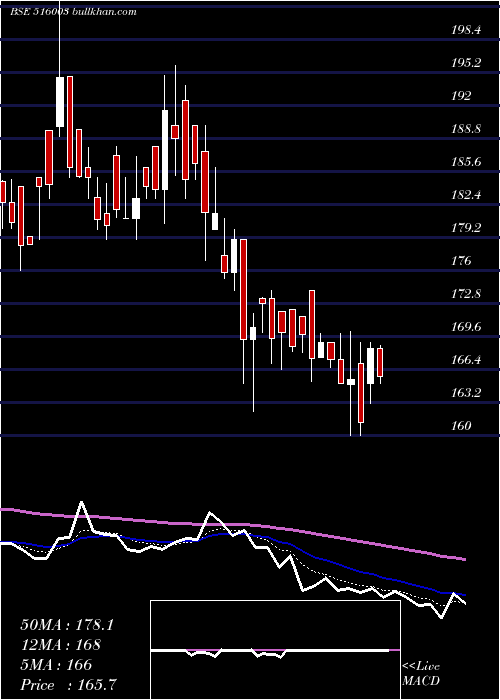Click the 169.6 price axis label
The height and width of the screenshot is (700, 500).
tap(466, 326)
